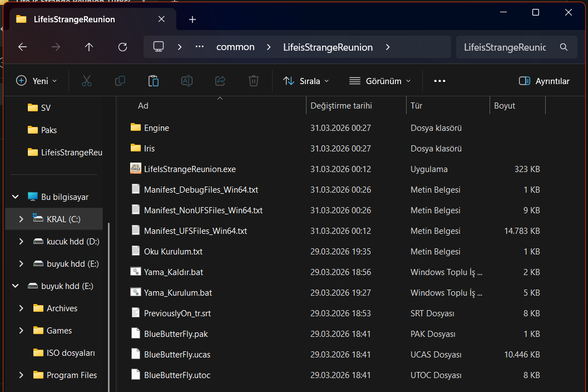This screenshot has height=392, width=588.
Task: Open the Sırala sort dropdown
Action: [306, 81]
